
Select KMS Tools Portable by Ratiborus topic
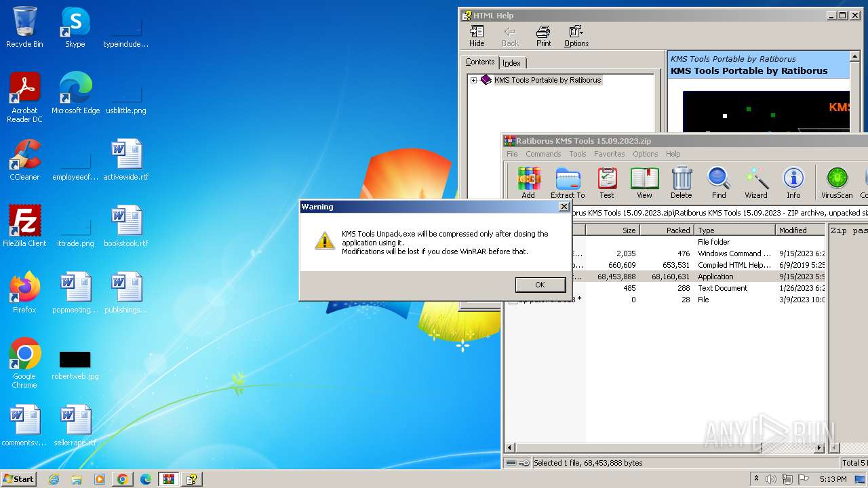click(547, 80)
